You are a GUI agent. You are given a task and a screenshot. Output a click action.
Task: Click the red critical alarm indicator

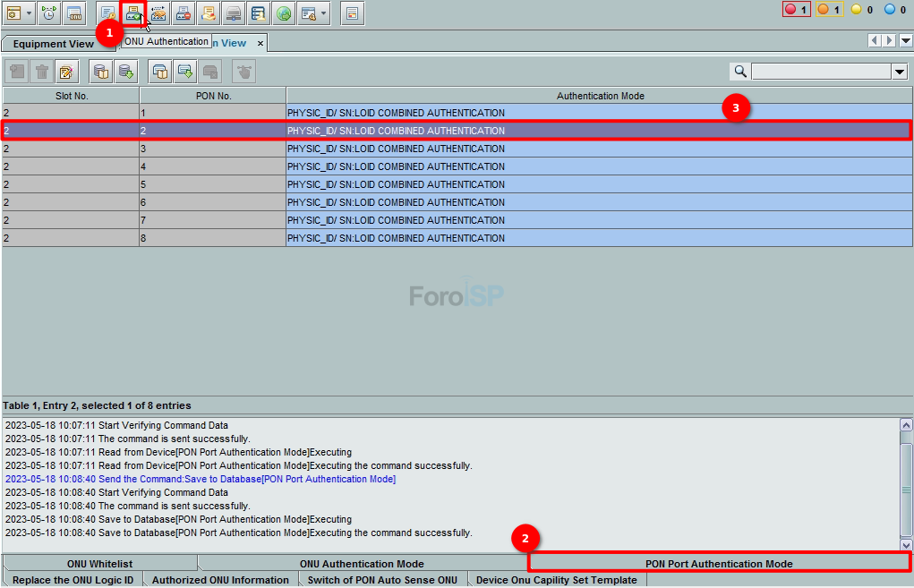(x=796, y=10)
